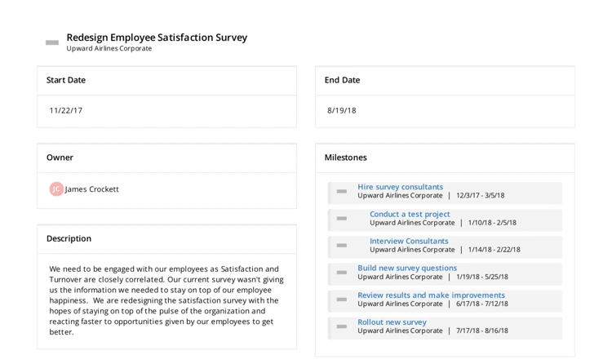Click the end date value 8/19/18
This screenshot has width=612, height=364.
(342, 111)
